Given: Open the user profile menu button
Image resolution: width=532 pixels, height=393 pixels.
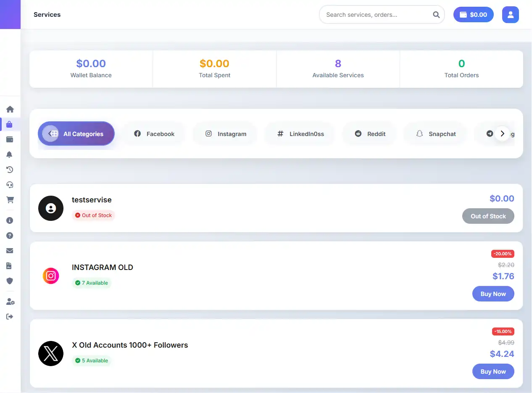Looking at the screenshot, I should tap(510, 15).
